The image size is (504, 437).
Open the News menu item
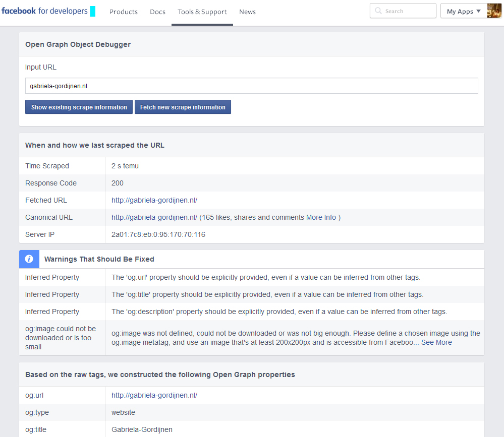(x=248, y=12)
